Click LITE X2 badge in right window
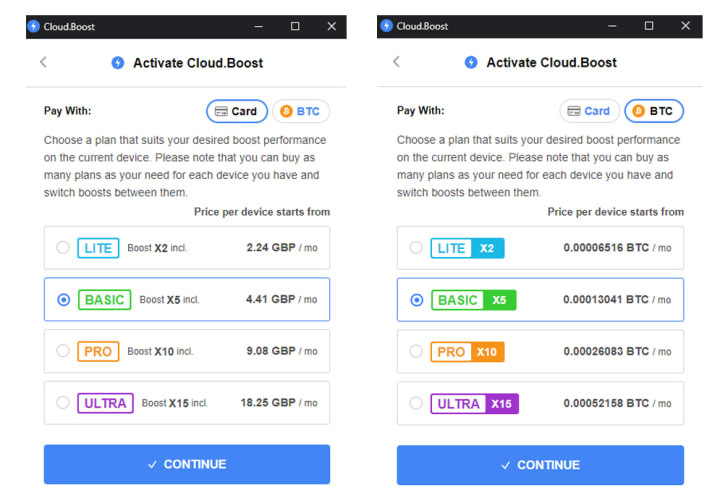This screenshot has height=498, width=720. 467,248
